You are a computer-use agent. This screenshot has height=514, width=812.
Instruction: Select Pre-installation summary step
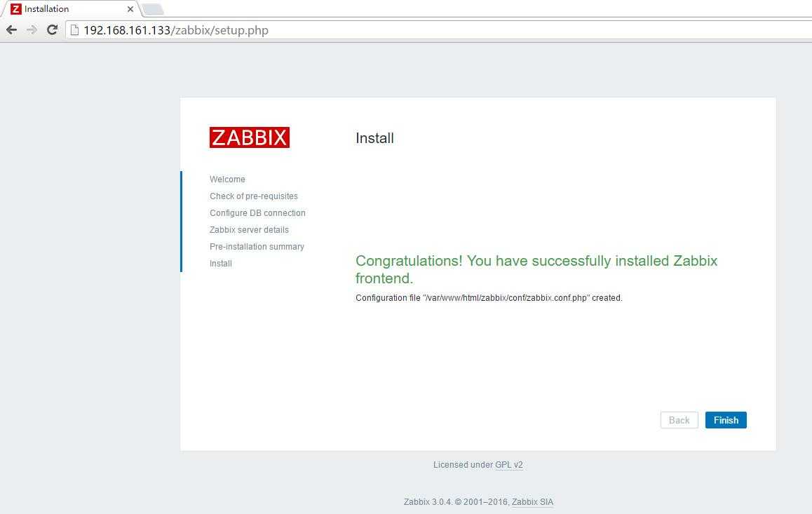257,246
